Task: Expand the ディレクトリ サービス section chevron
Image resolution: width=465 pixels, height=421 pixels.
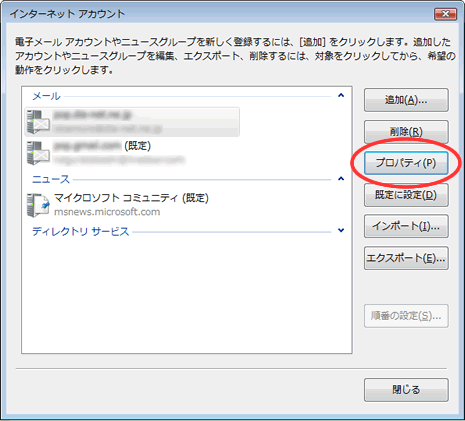Action: click(341, 230)
